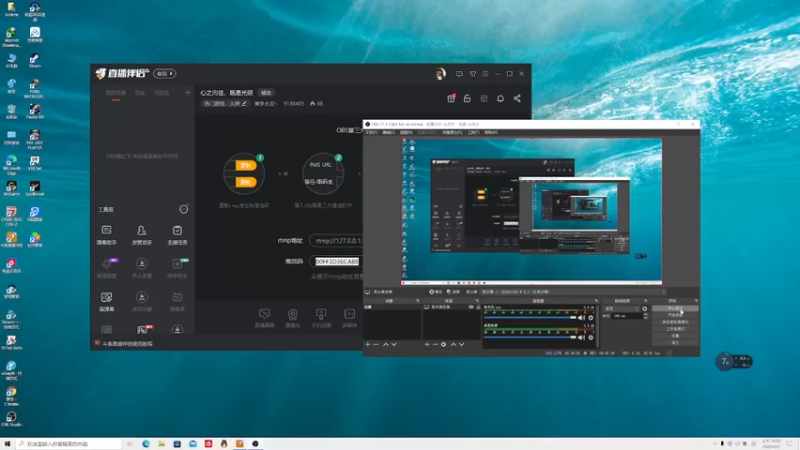This screenshot has width=800, height=450.
Task: Move source down arrow in OBS sources panel
Action: click(462, 344)
